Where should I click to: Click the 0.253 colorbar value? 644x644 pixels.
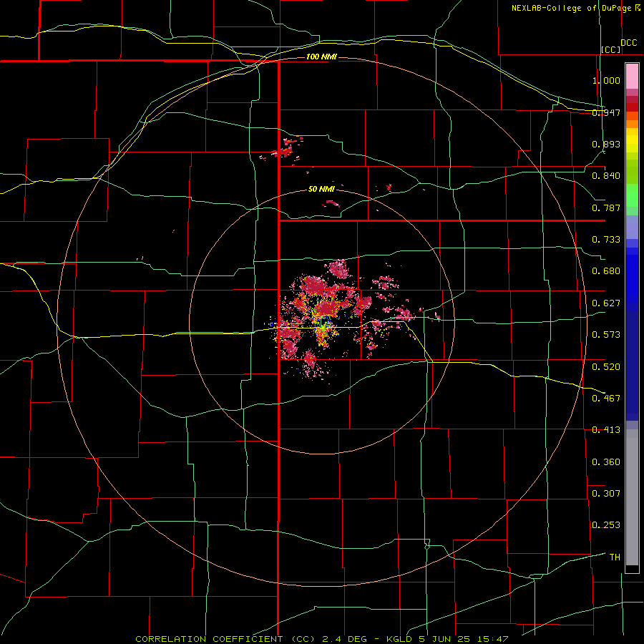pyautogui.click(x=606, y=525)
